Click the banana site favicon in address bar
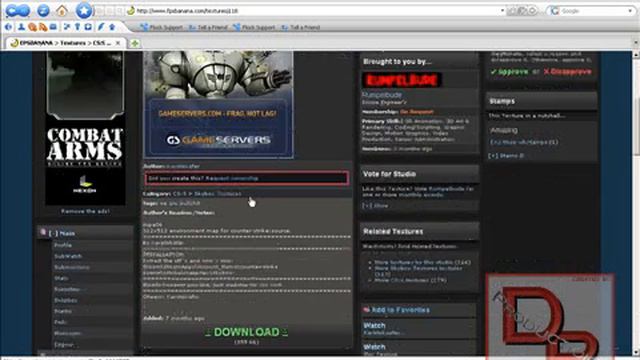This screenshot has width=640, height=360. (131, 11)
